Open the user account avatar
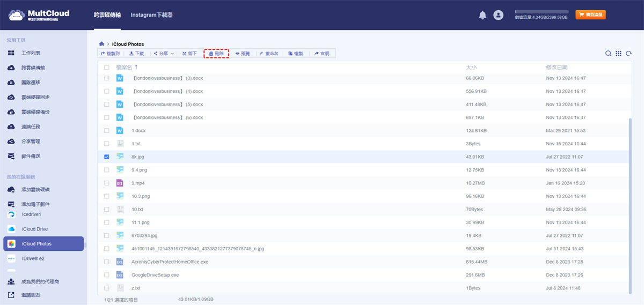Image resolution: width=644 pixels, height=305 pixels. [x=499, y=15]
